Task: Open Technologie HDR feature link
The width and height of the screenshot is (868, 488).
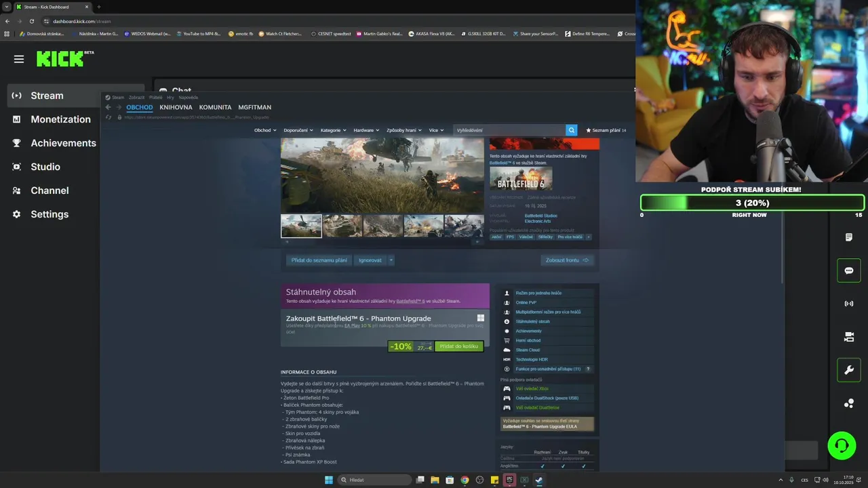Action: coord(531,359)
